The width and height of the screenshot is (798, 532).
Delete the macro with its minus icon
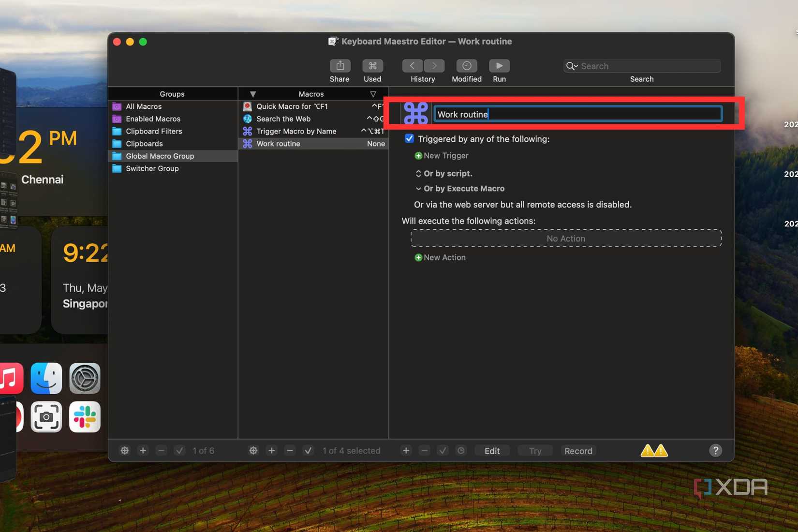[x=290, y=450]
